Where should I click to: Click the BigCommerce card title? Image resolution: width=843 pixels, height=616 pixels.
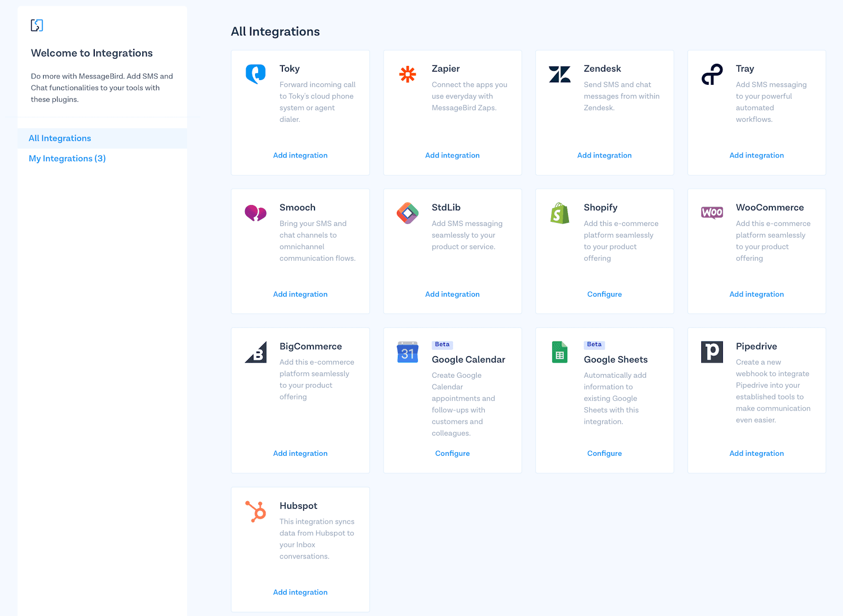point(311,346)
